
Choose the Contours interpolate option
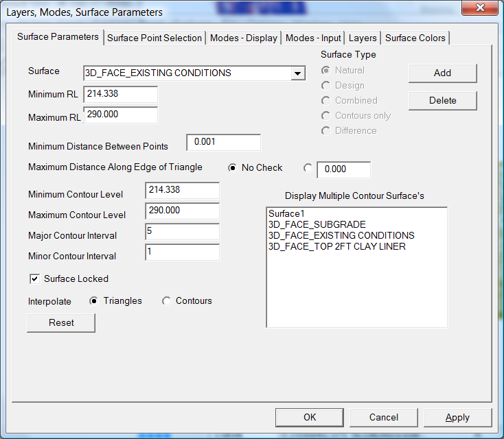pos(167,301)
